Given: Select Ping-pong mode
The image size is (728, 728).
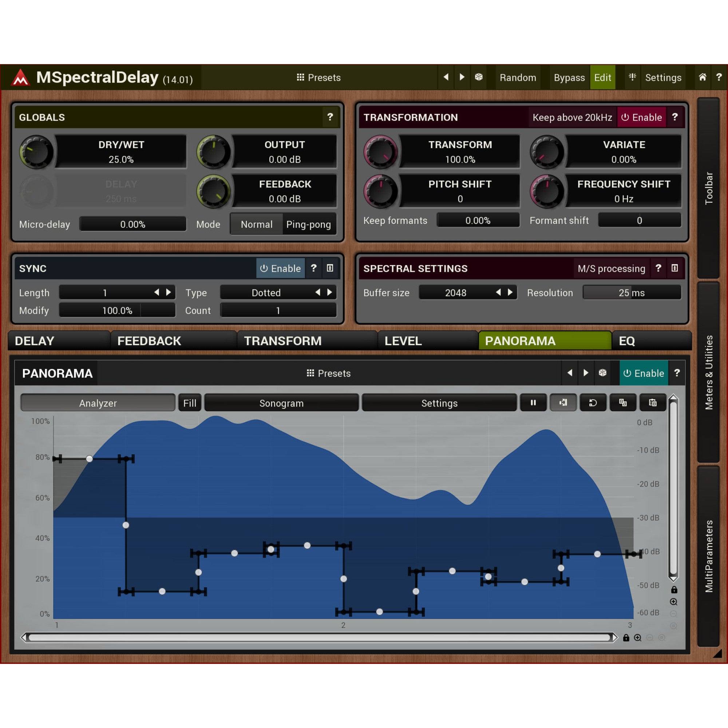Looking at the screenshot, I should [309, 224].
